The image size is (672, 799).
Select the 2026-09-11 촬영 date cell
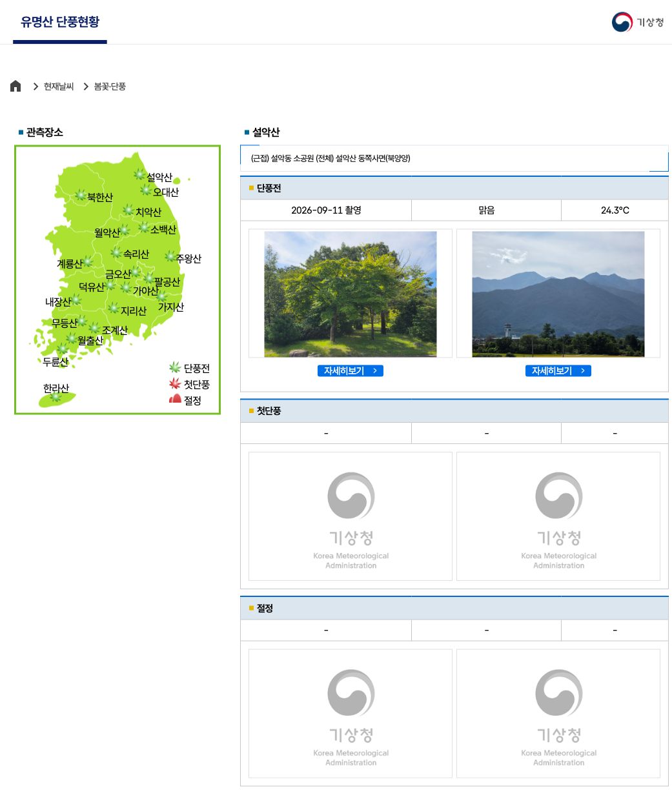326,210
